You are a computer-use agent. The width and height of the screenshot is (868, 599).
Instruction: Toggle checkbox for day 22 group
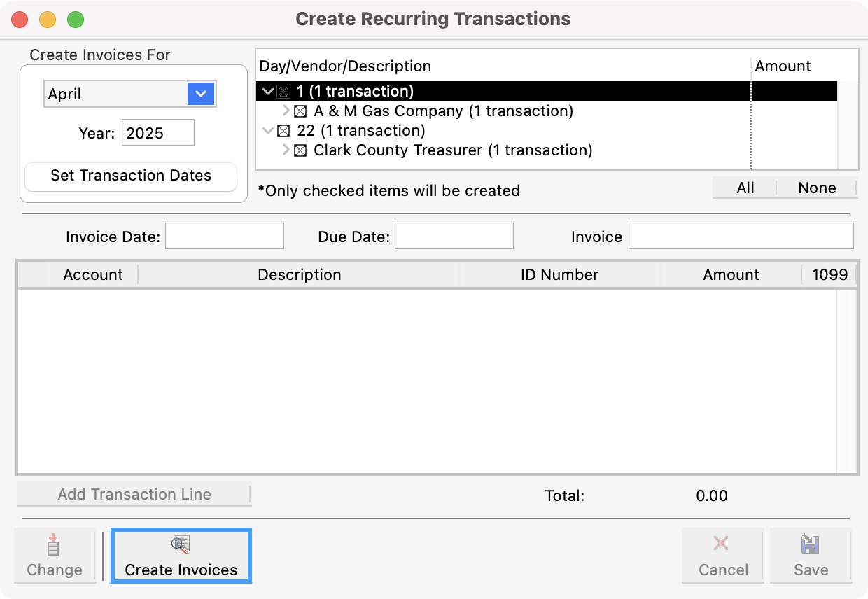(283, 131)
